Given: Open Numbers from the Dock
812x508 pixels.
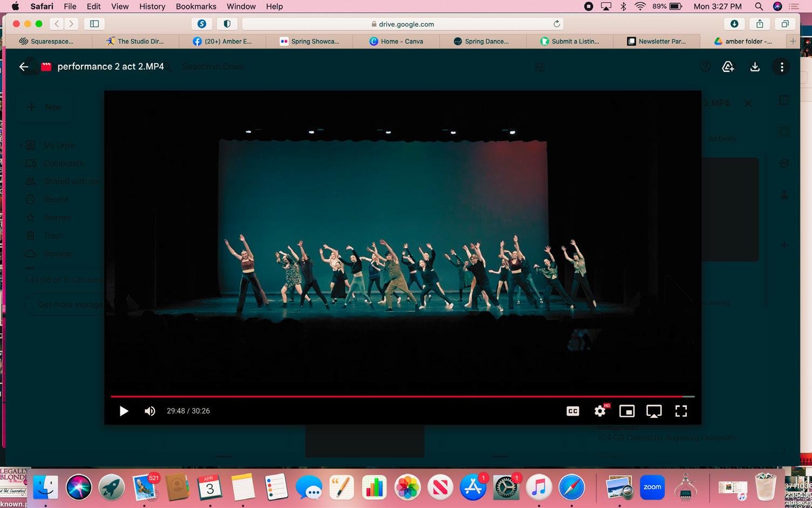Looking at the screenshot, I should [x=374, y=488].
